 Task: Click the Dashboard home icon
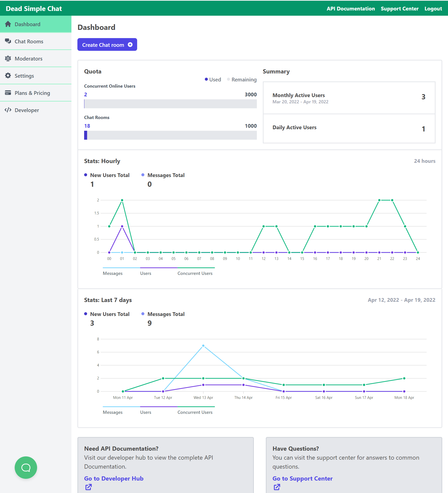[8, 24]
